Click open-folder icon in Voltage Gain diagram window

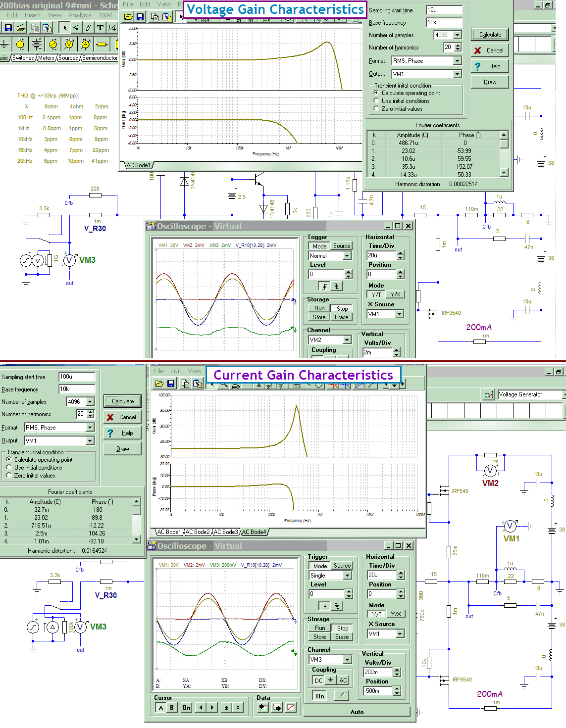coord(128,17)
